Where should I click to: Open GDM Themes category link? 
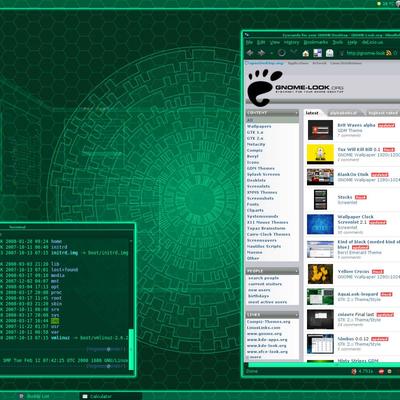click(261, 168)
